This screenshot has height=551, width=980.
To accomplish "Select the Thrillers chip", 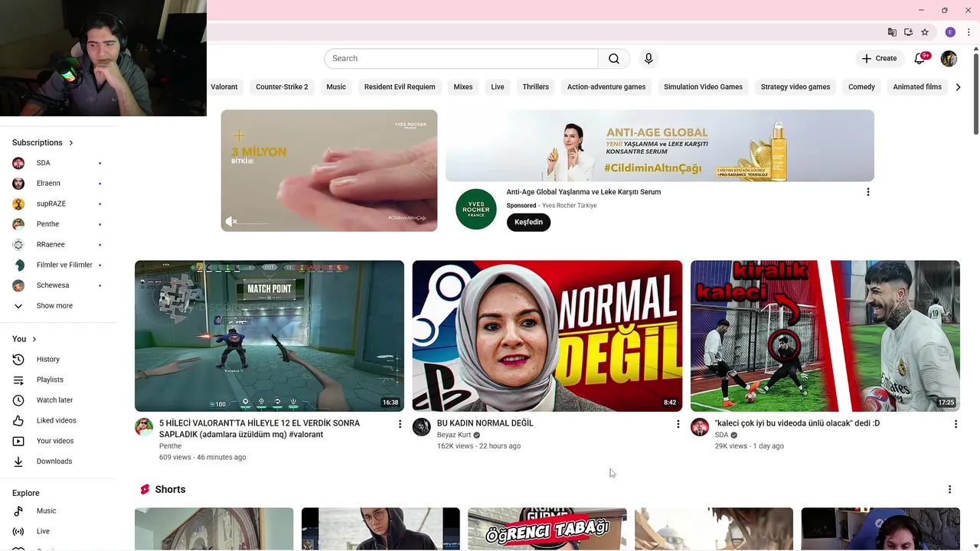I will tap(536, 86).
